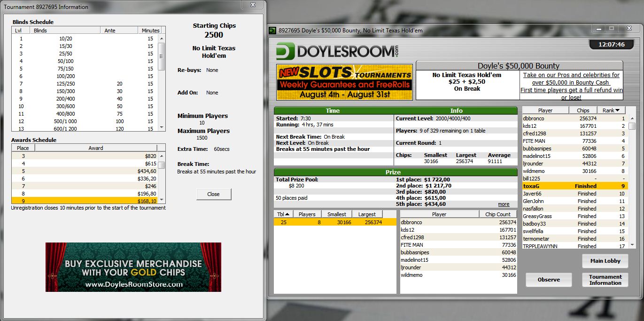The height and width of the screenshot is (321, 644).
Task: Select termometar in ranking list
Action: [x=575, y=239]
